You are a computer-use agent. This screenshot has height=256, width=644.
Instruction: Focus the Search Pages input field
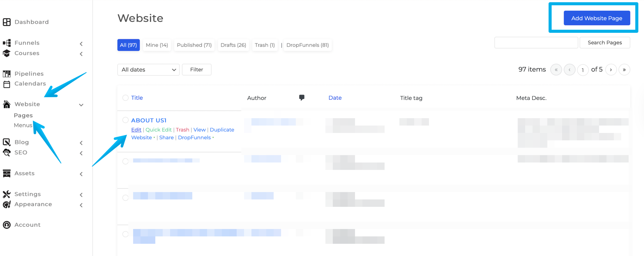536,43
